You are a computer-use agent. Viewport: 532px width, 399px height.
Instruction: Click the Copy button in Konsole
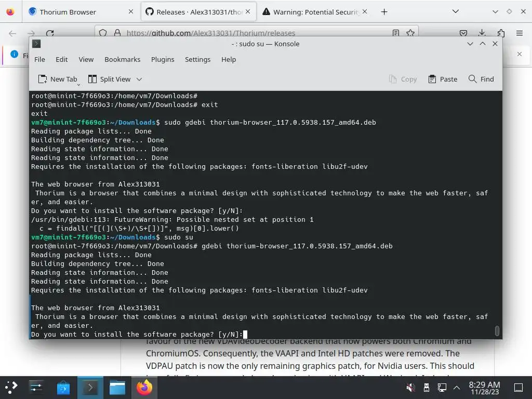pyautogui.click(x=403, y=79)
